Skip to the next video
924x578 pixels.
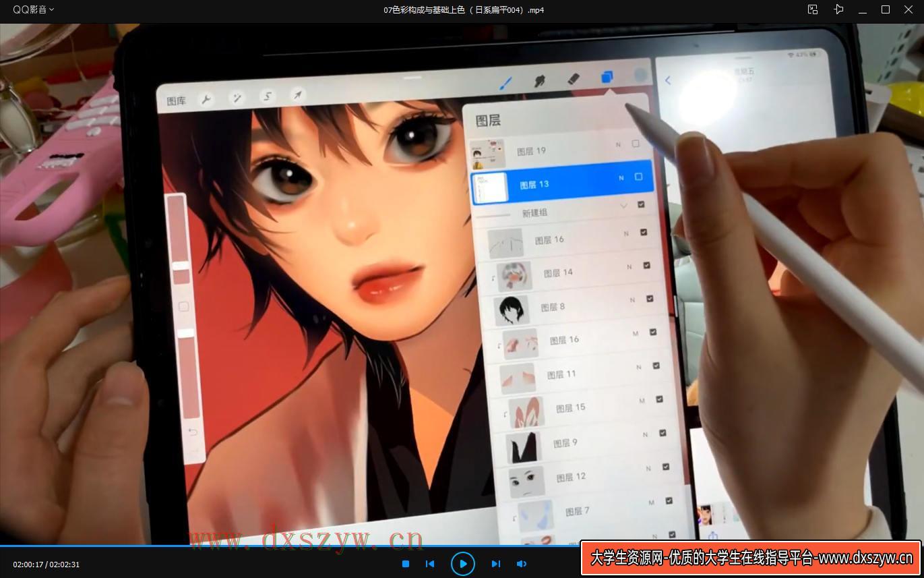pyautogui.click(x=496, y=564)
